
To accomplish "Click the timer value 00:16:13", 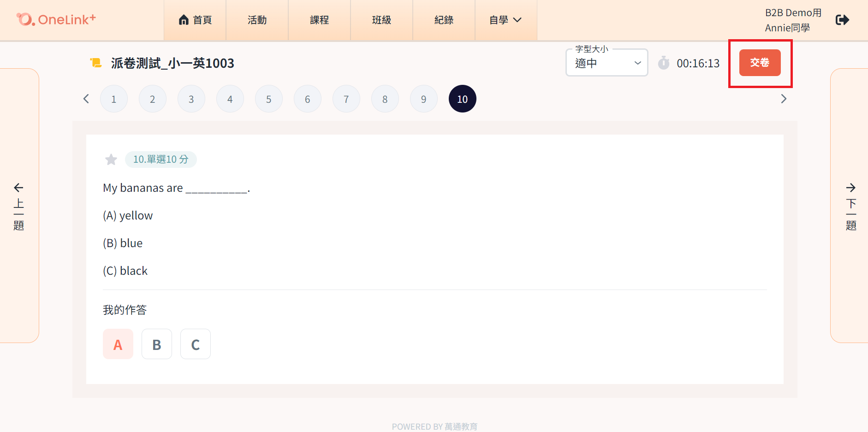I will pyautogui.click(x=698, y=63).
